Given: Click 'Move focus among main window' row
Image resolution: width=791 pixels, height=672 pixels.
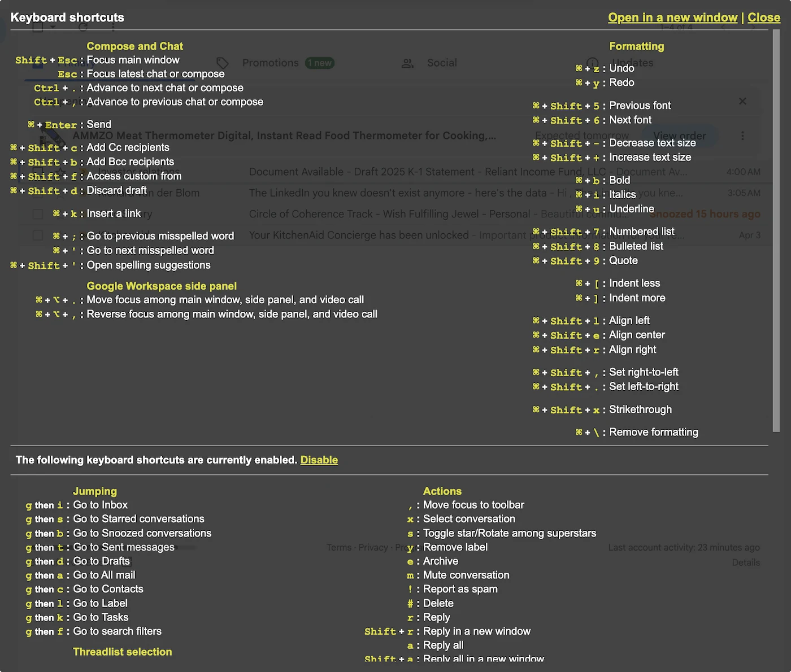Looking at the screenshot, I should pyautogui.click(x=225, y=300).
